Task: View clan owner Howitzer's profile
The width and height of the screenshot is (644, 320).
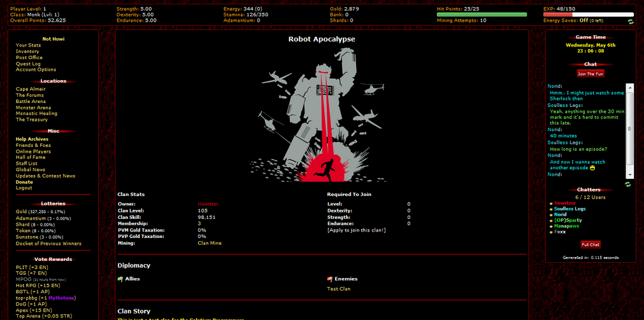Action: coord(208,204)
